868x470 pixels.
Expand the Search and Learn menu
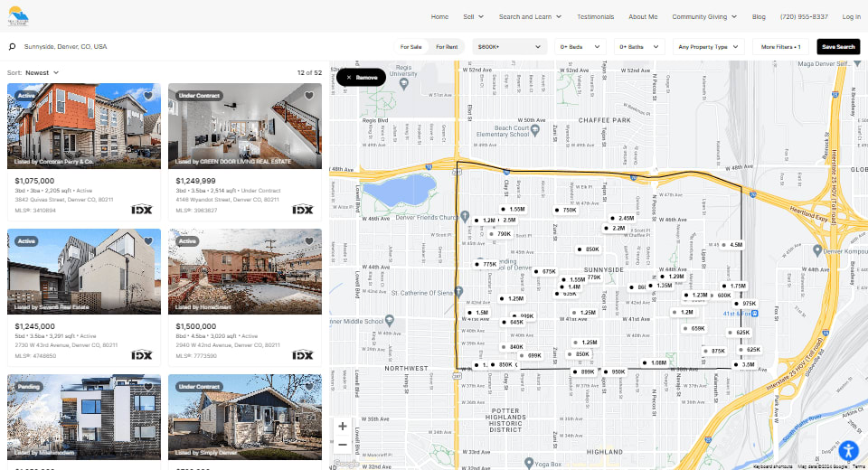tap(530, 16)
